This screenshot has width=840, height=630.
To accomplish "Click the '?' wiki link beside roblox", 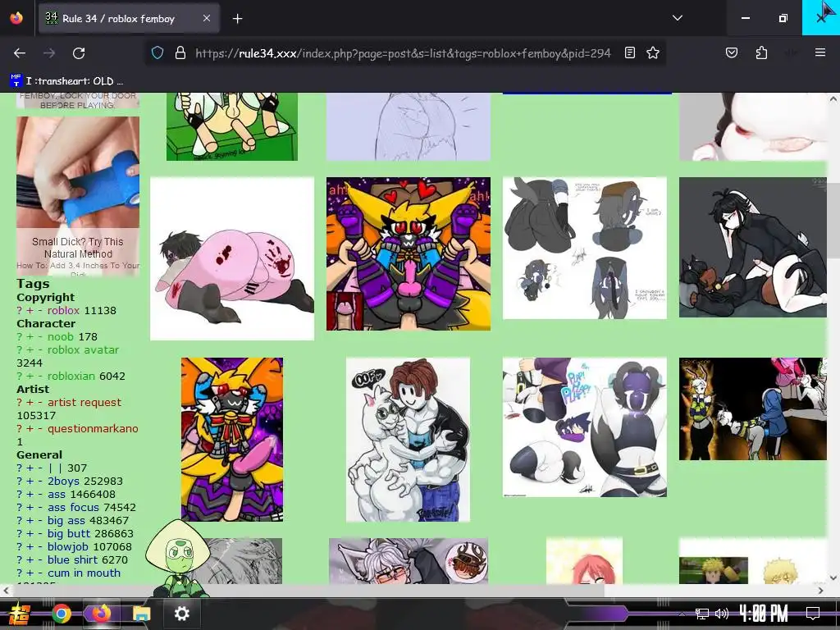I will tap(20, 311).
